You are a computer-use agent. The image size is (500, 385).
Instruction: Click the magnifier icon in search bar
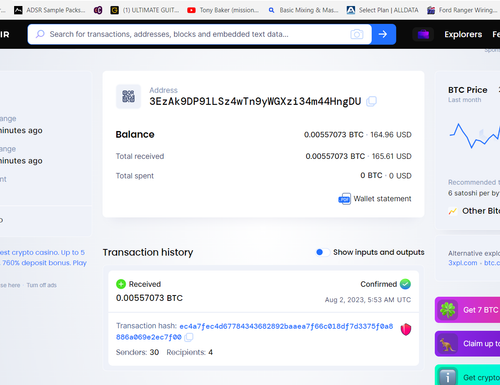pos(40,34)
